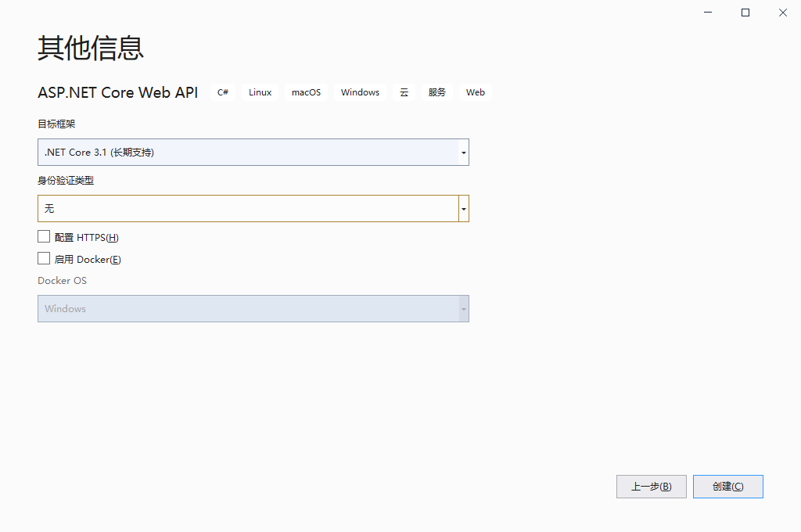Go back with 上一步(B) button

tap(652, 487)
